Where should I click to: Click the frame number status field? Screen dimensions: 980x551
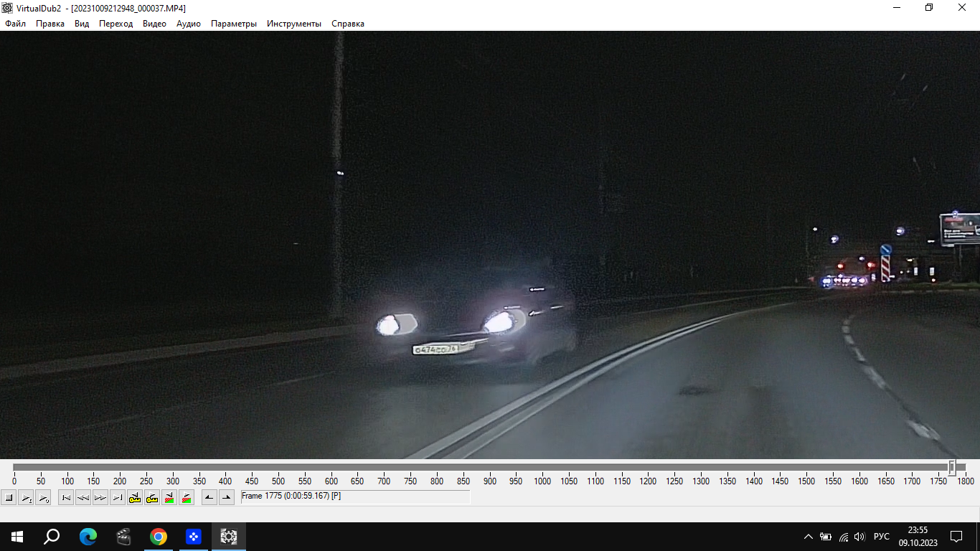pos(355,496)
